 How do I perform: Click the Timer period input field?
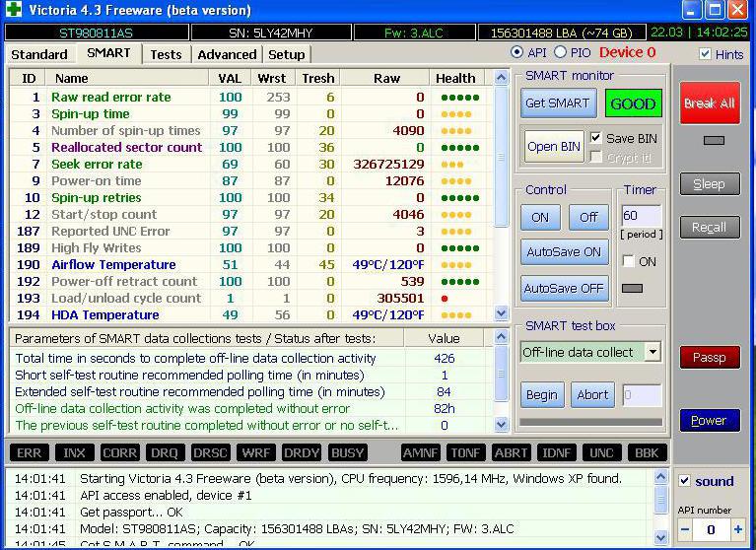tap(641, 215)
